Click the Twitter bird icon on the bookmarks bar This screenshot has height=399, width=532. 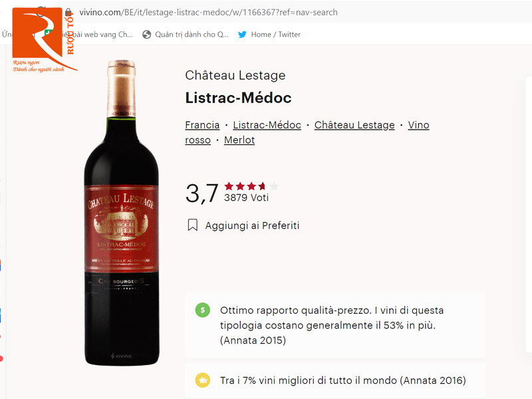(243, 33)
